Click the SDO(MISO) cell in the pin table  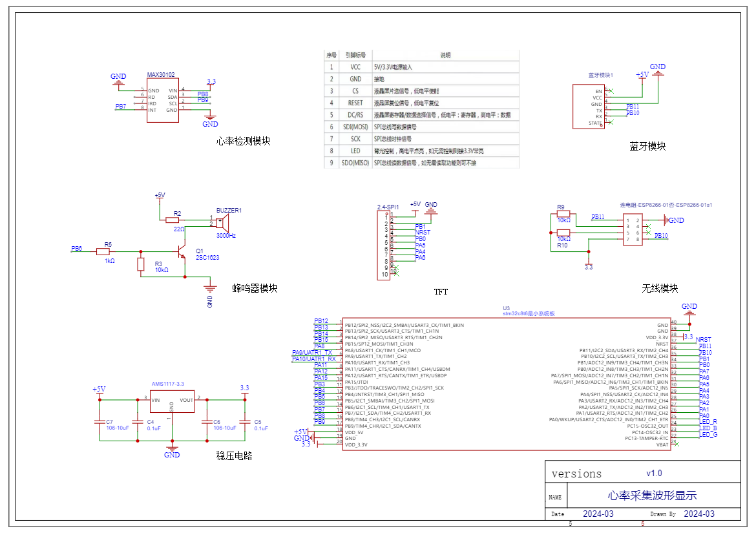(x=355, y=163)
